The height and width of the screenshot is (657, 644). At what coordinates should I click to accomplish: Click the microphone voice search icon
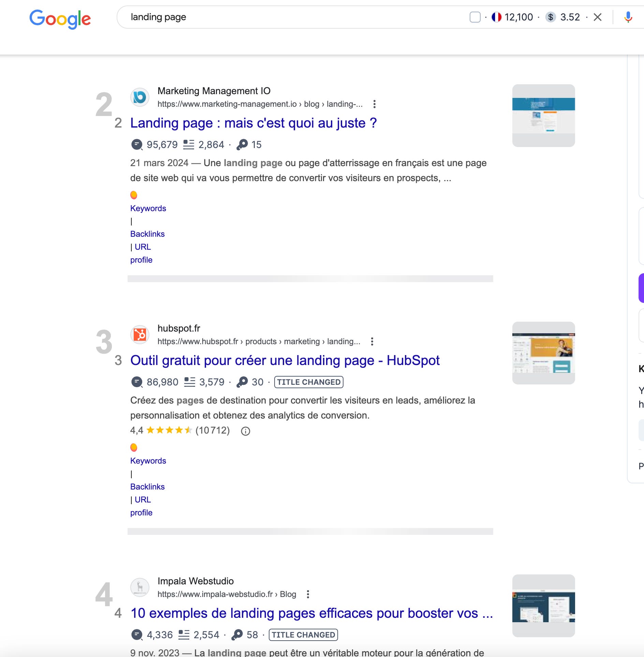628,17
